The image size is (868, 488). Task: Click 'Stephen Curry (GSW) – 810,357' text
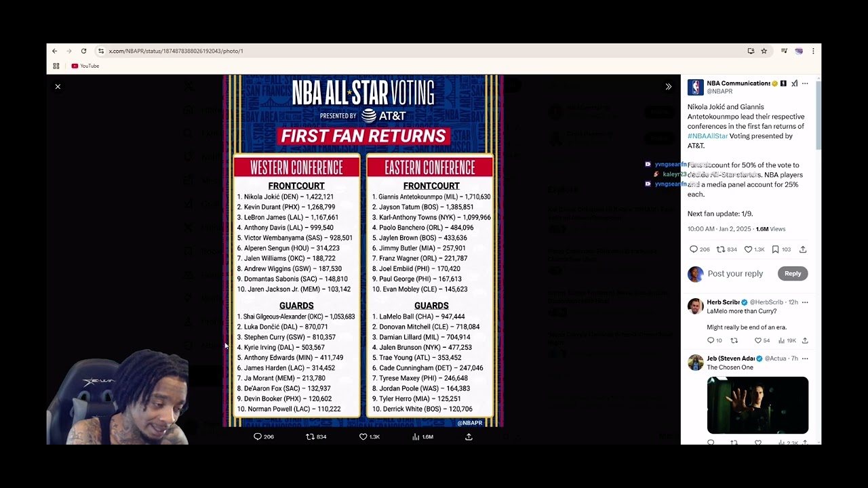point(286,337)
